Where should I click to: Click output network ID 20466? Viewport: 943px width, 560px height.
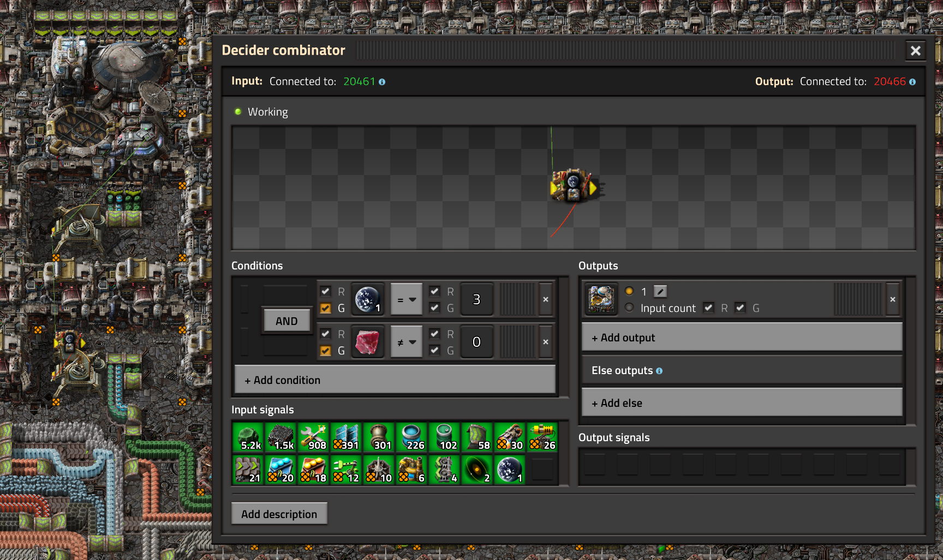[x=890, y=81]
